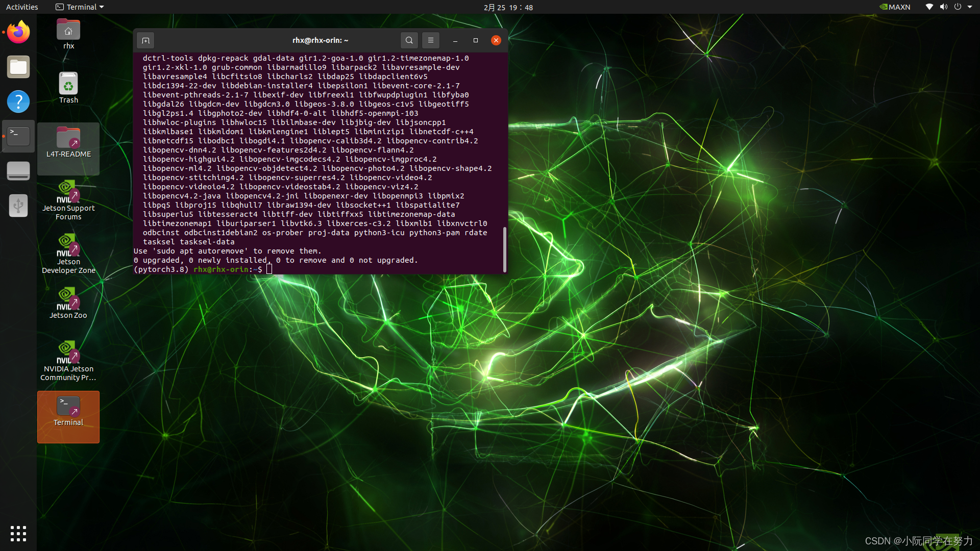980x551 pixels.
Task: Click the power icon in top bar
Action: (x=958, y=7)
